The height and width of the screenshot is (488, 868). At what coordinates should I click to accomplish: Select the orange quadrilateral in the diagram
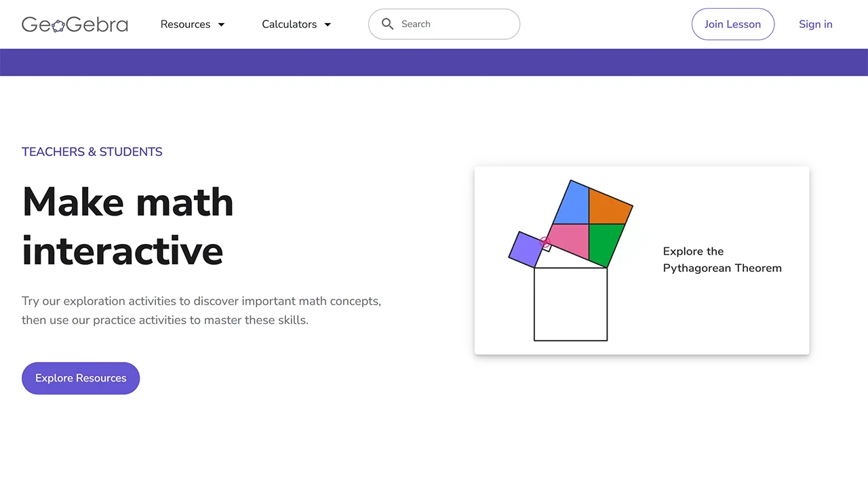[x=609, y=208]
